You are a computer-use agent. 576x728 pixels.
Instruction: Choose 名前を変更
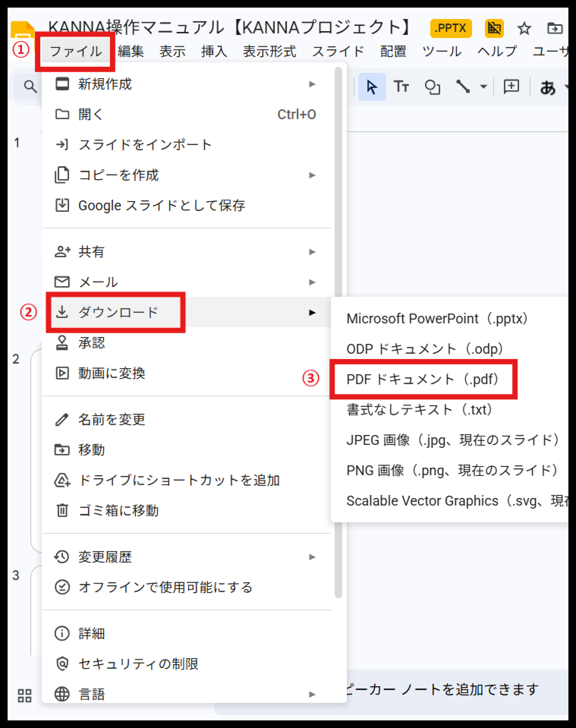186,419
